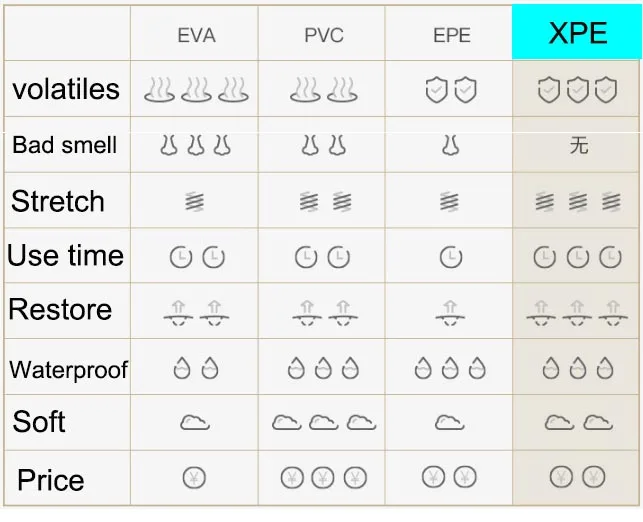Image resolution: width=643 pixels, height=522 pixels.
Task: Click the single cloud icon in EVA Soft row
Action: tap(195, 422)
